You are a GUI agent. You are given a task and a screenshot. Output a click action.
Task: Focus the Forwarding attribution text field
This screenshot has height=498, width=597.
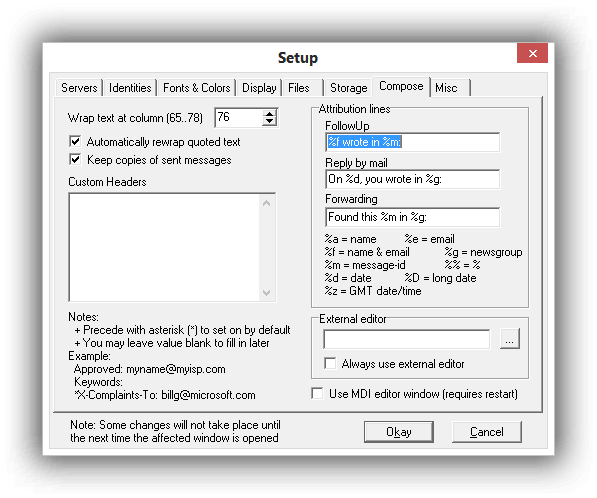[x=412, y=217]
